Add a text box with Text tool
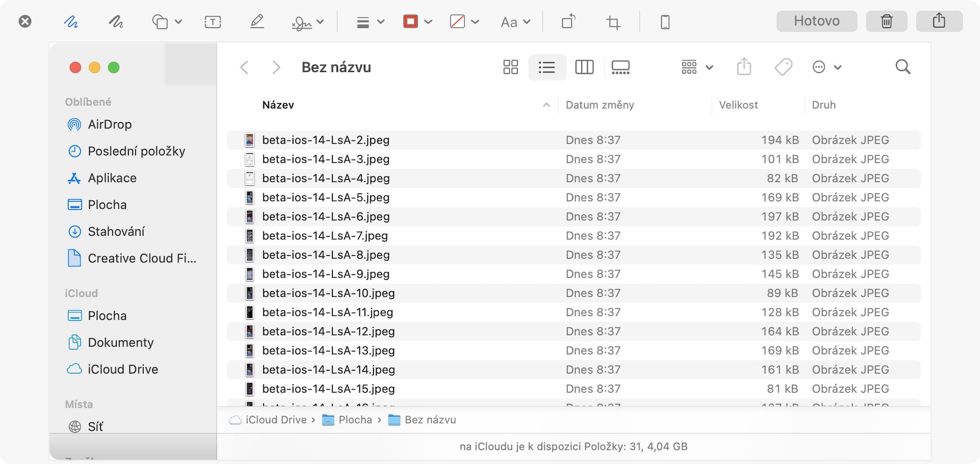Image resolution: width=980 pixels, height=464 pixels. (213, 22)
